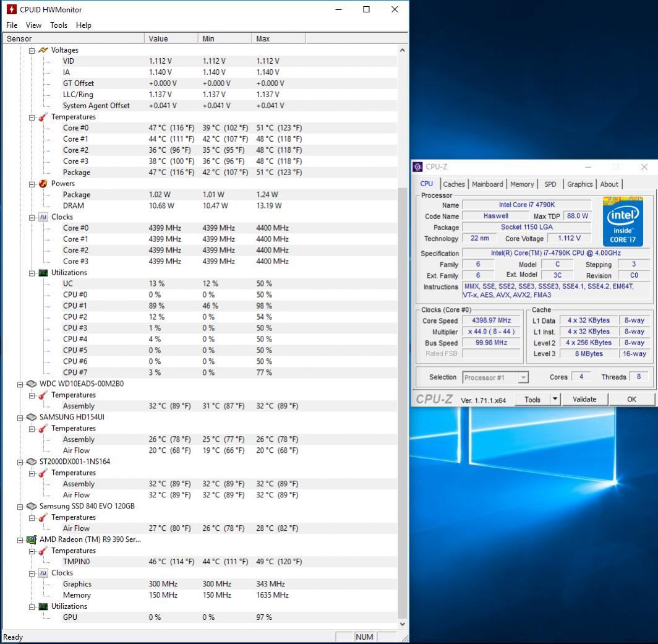658x644 pixels.
Task: Switch to the Mainboard tab in CPU-Z
Action: pyautogui.click(x=487, y=184)
